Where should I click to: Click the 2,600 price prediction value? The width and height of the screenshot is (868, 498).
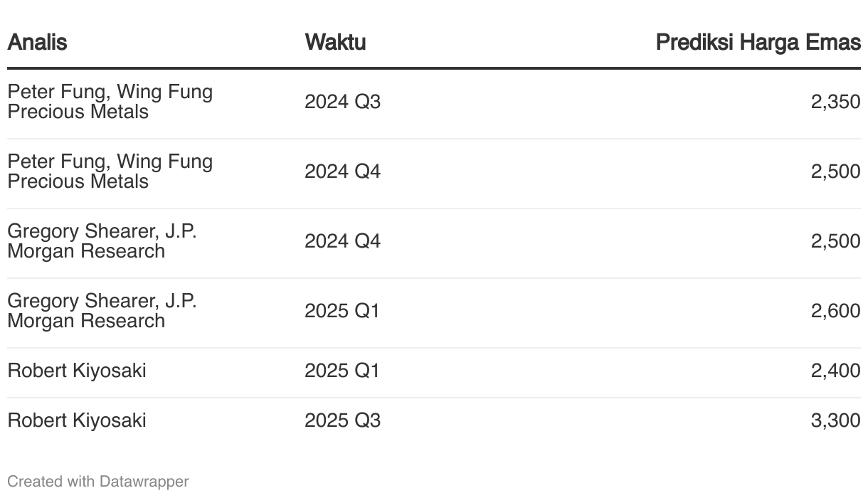pyautogui.click(x=835, y=311)
